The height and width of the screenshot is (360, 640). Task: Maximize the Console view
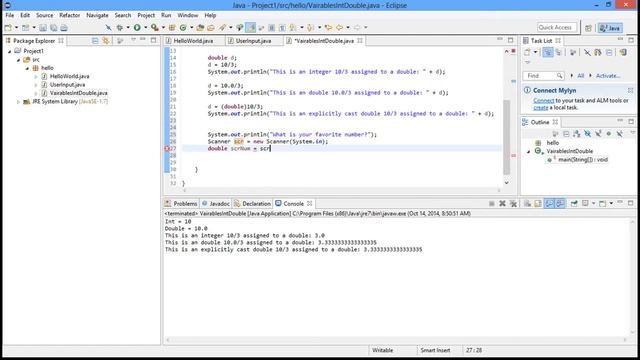click(x=631, y=203)
